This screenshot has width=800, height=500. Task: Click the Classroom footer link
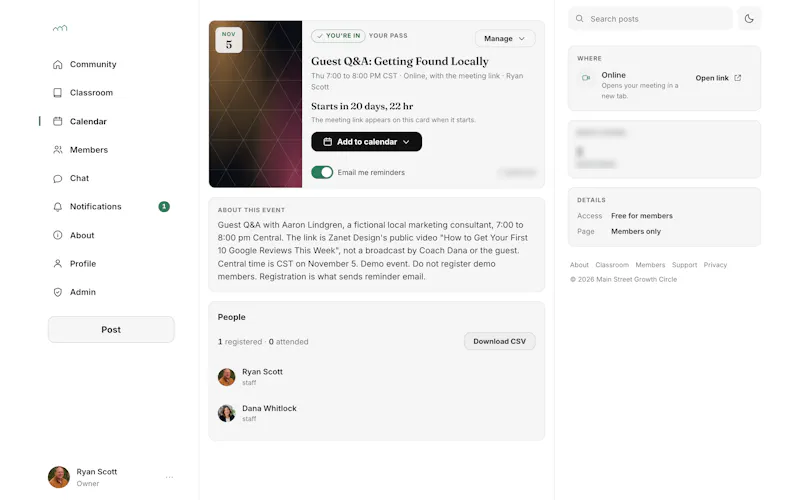coord(612,265)
